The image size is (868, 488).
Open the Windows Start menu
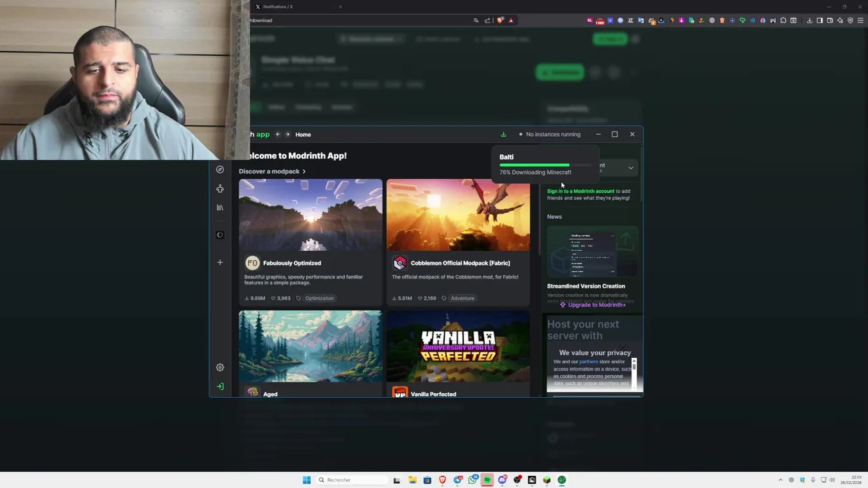(307, 480)
